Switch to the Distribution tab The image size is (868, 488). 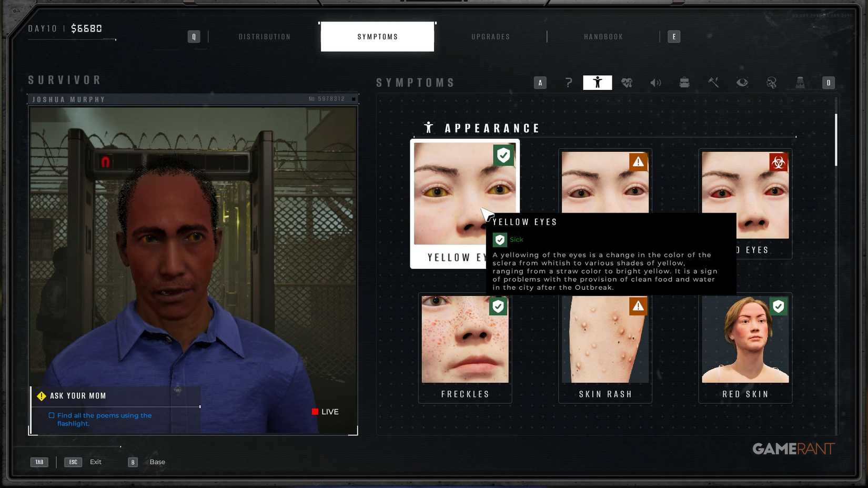click(x=265, y=36)
